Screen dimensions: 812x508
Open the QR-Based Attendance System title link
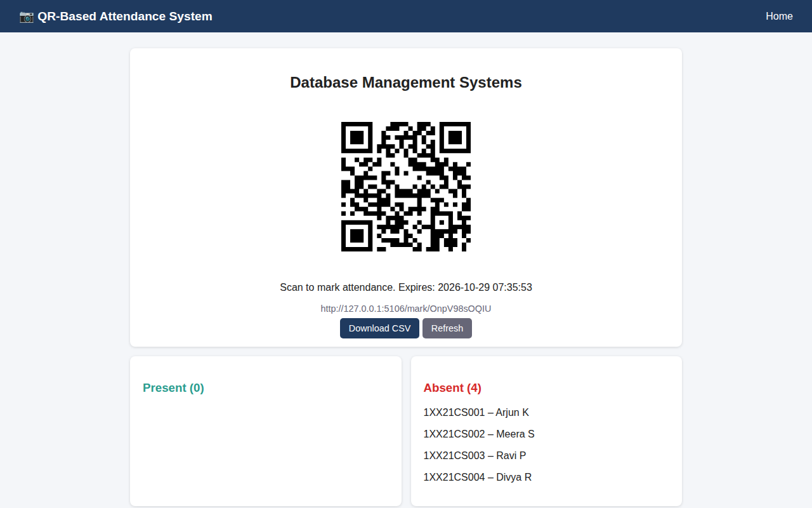pos(115,17)
